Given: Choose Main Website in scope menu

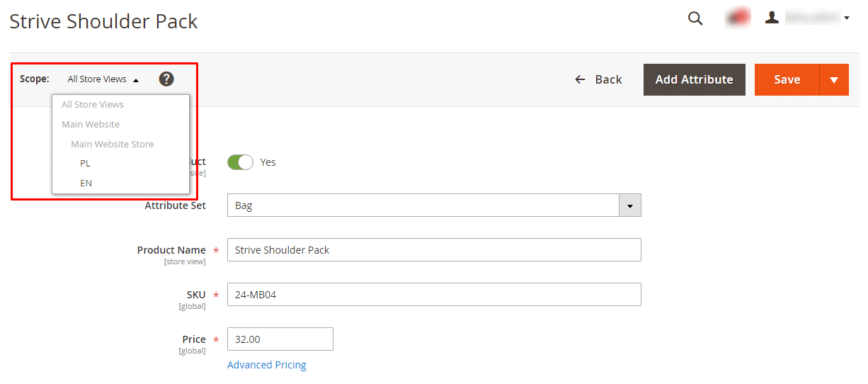Looking at the screenshot, I should point(91,124).
